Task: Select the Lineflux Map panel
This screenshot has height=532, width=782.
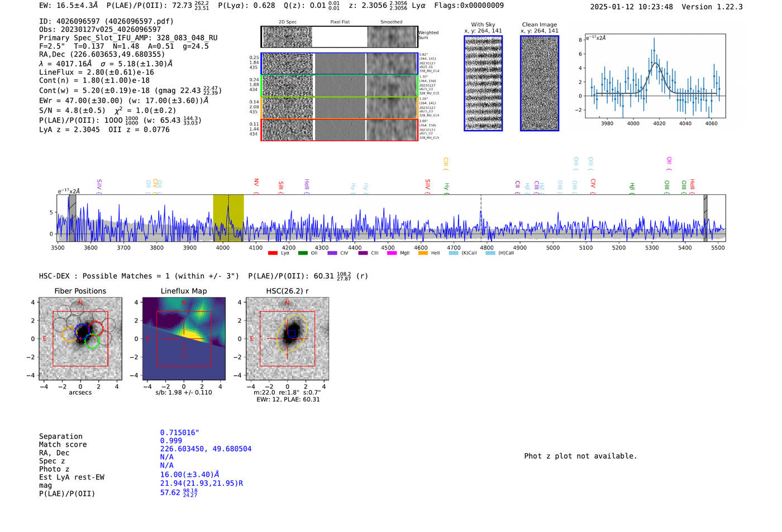Action: 184,339
